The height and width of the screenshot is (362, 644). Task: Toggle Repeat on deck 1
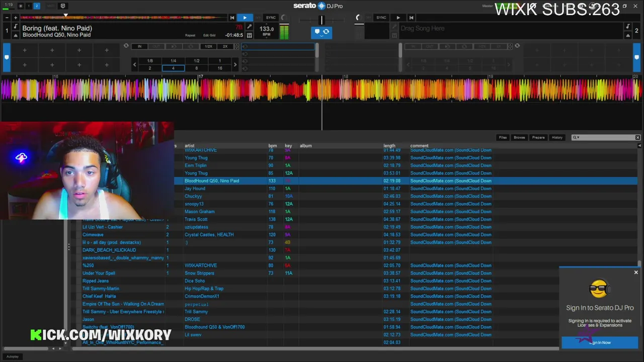[x=190, y=35]
